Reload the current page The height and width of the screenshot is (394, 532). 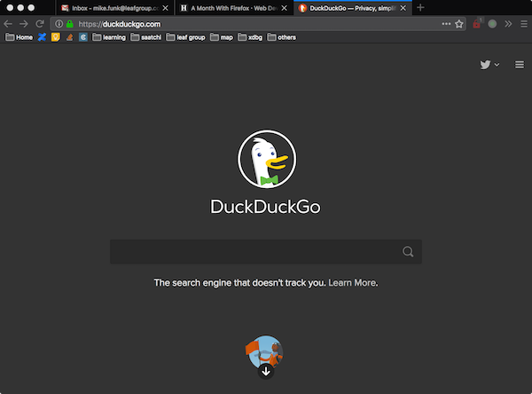click(40, 24)
